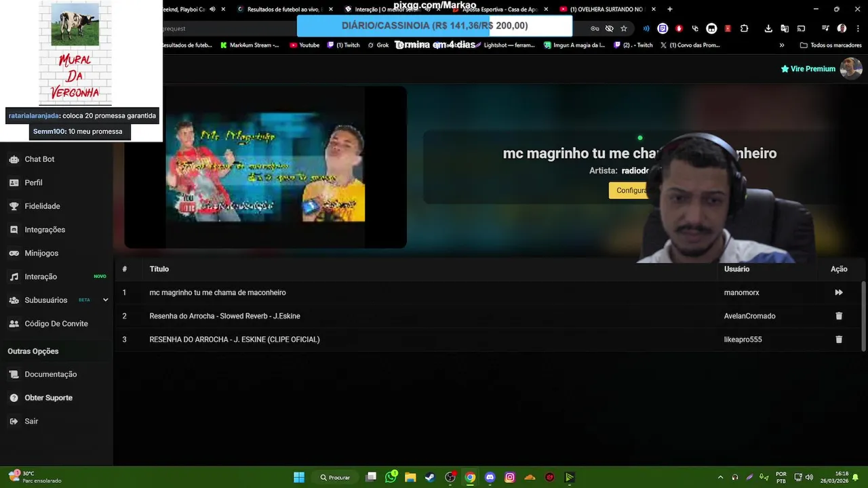
Task: Mute the Playboi Carti browser tab audio
Action: (212, 9)
